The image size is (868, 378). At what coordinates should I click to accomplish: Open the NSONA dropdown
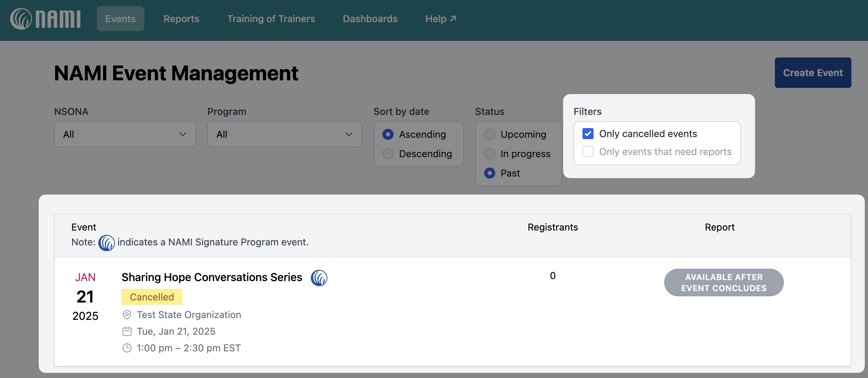pyautogui.click(x=125, y=134)
